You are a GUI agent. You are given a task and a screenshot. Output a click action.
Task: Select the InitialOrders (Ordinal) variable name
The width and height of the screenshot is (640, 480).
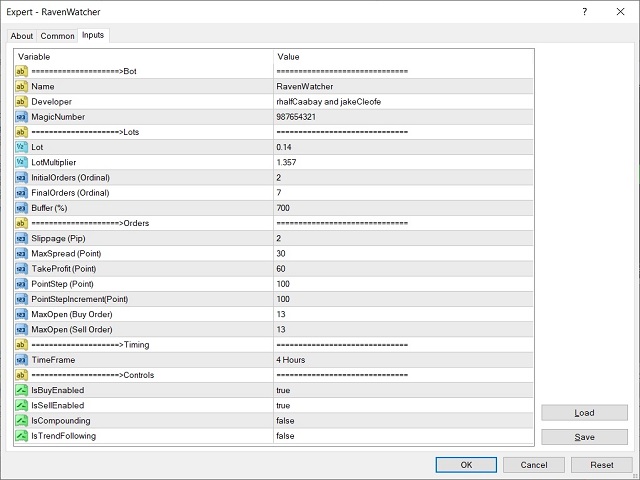[71, 178]
